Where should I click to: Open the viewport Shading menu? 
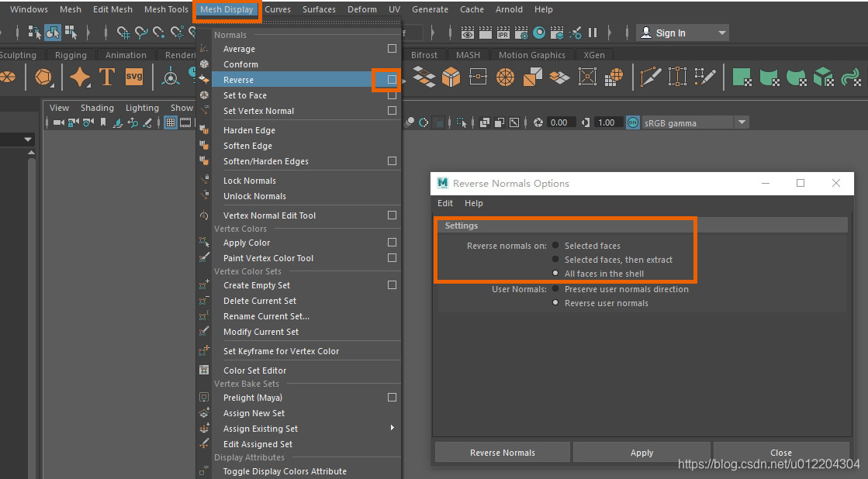(x=97, y=108)
